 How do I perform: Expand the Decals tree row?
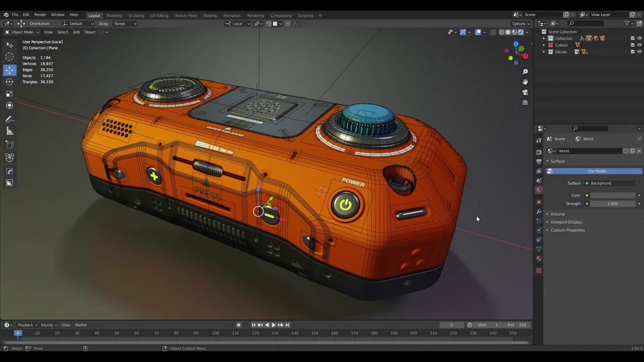tap(544, 52)
